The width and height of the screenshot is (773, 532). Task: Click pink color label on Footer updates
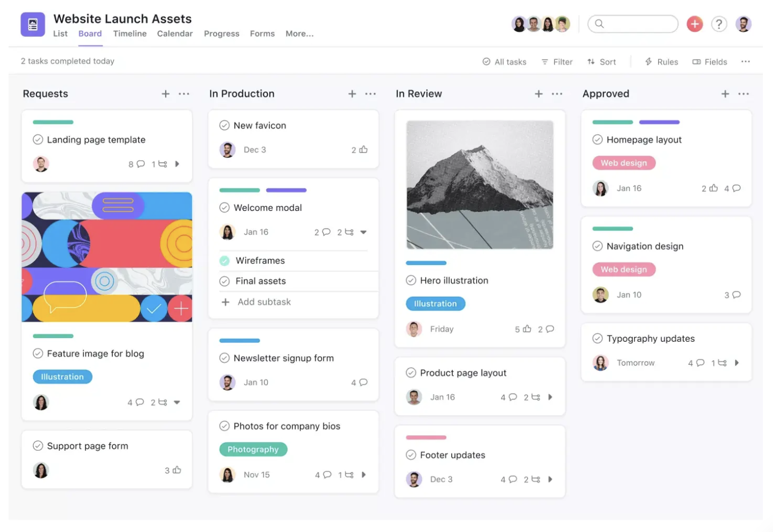pos(426,438)
